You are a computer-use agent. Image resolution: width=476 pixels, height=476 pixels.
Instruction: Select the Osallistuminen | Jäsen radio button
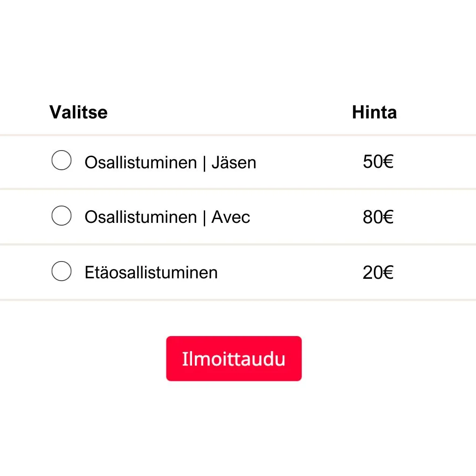coord(61,160)
